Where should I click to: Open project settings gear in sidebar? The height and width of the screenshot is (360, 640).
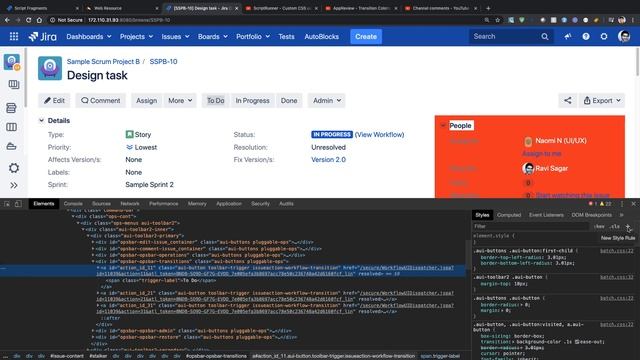(13, 168)
